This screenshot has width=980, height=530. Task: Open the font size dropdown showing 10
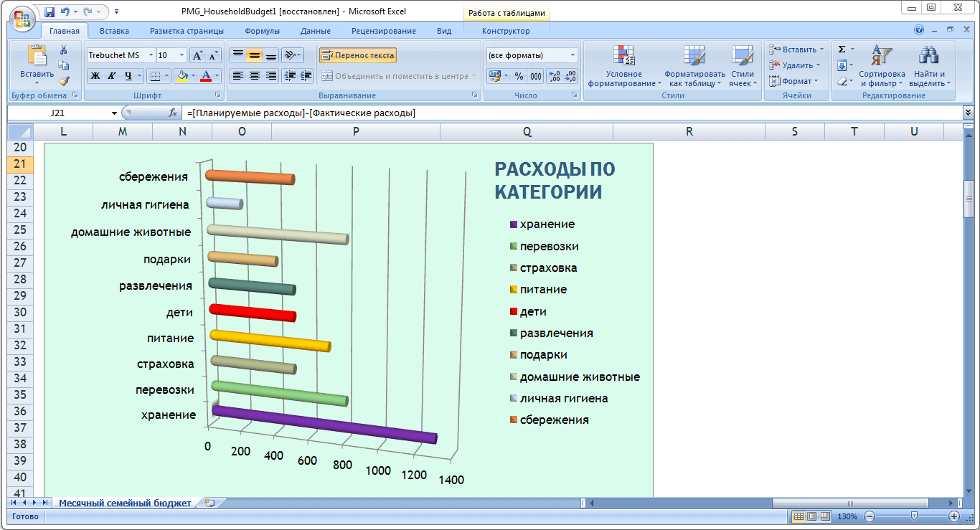182,55
